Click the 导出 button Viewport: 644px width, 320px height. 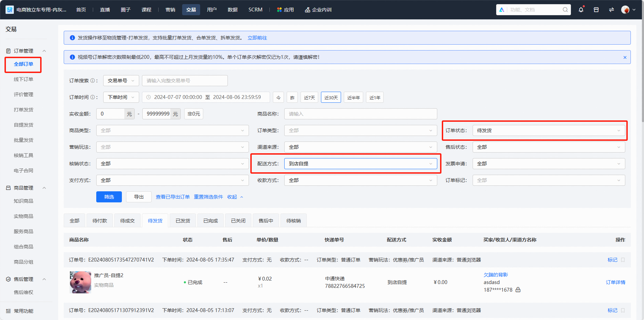coord(139,197)
